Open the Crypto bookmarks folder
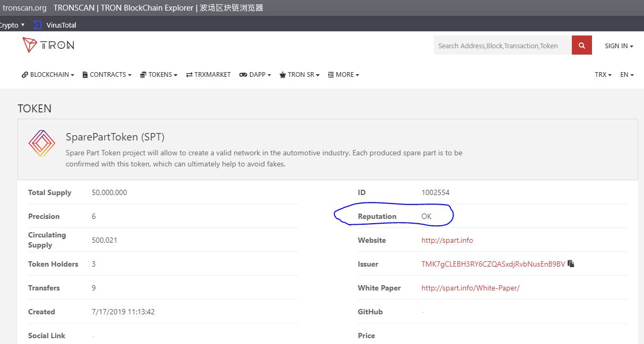Image resolution: width=644 pixels, height=344 pixels. pyautogui.click(x=12, y=25)
